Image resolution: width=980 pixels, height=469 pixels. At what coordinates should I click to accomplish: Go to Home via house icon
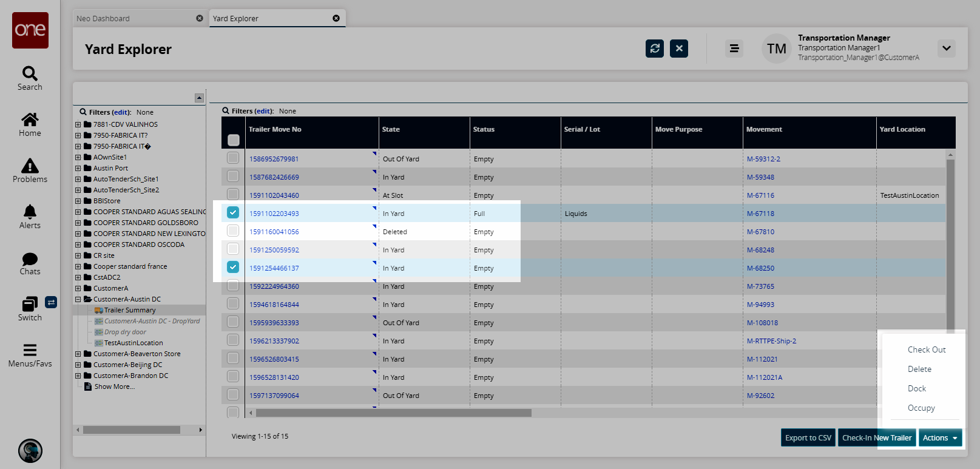tap(30, 120)
